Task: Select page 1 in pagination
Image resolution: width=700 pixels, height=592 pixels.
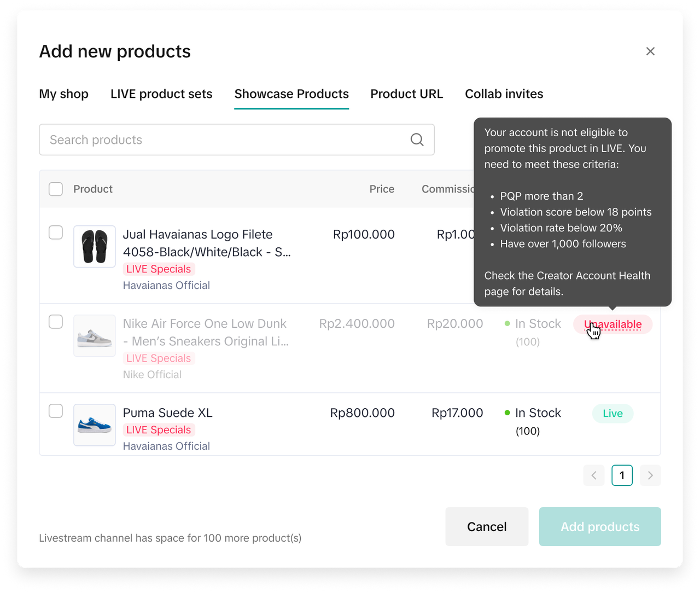Action: pos(622,475)
